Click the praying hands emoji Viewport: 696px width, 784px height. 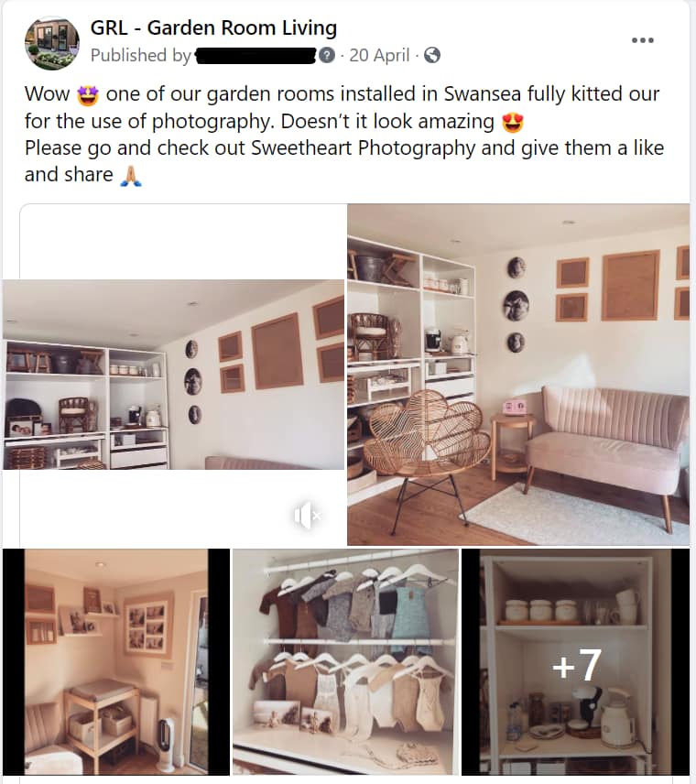coord(131,176)
